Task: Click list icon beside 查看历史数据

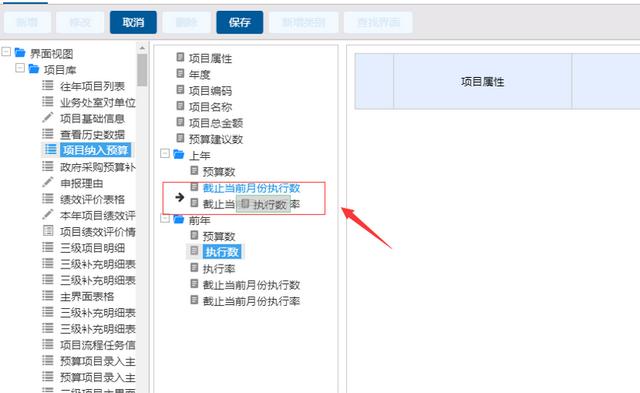Action: coord(48,133)
